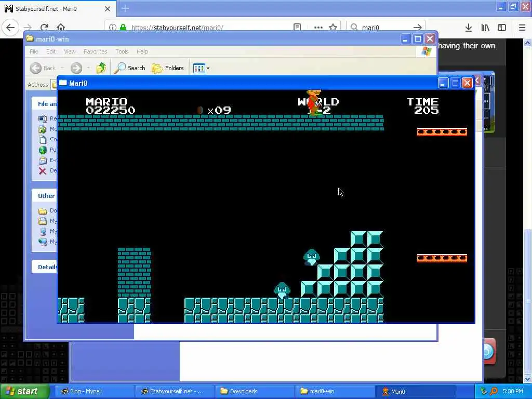Open a new Firefox tab

click(x=125, y=8)
